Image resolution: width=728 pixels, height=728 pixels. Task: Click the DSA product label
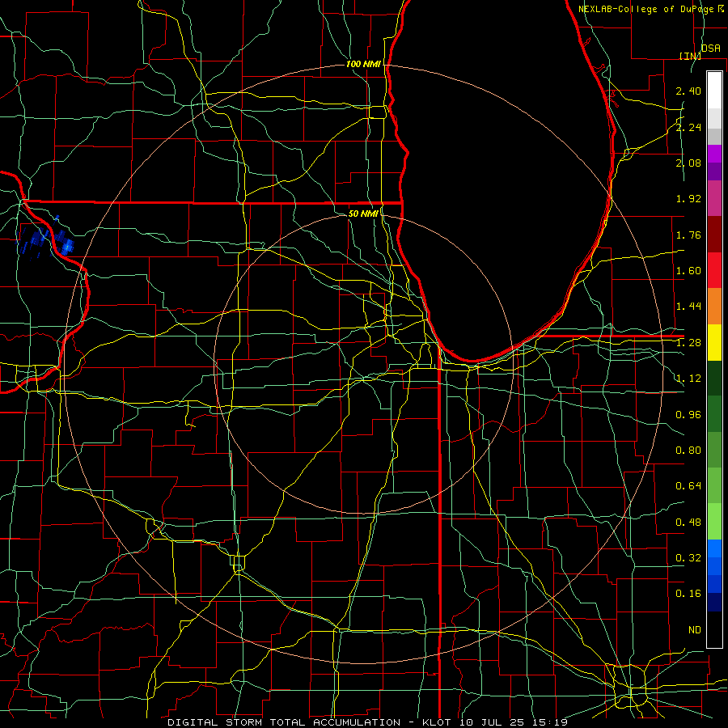710,49
